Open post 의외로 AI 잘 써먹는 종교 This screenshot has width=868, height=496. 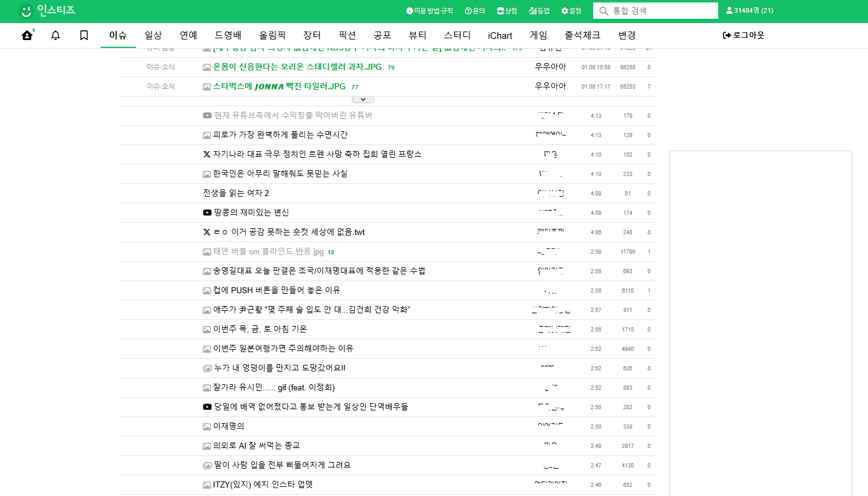tap(257, 446)
